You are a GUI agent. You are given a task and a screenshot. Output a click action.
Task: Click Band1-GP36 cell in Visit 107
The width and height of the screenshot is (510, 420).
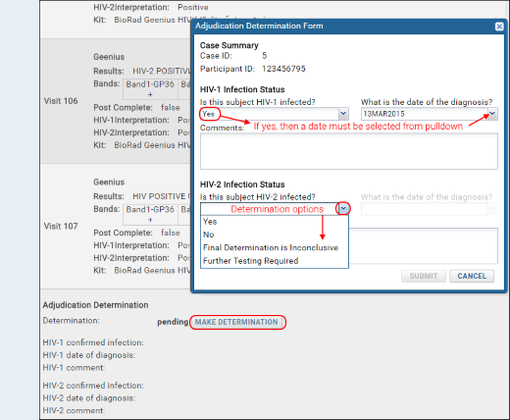coord(150,214)
